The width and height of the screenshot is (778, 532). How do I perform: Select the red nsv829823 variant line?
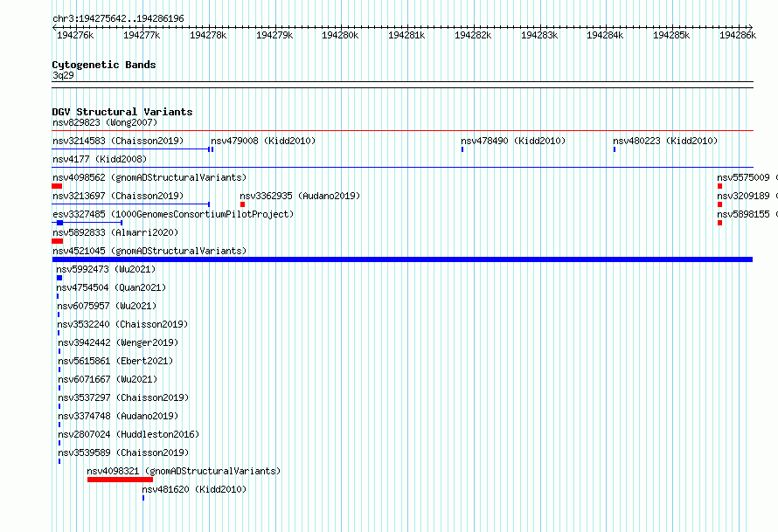click(x=402, y=131)
